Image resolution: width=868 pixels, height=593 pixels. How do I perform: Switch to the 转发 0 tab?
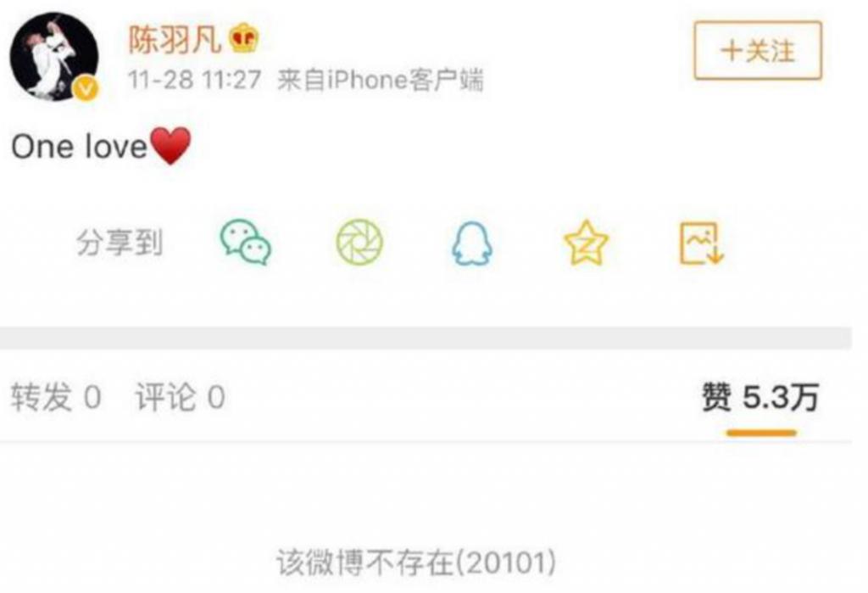56,397
